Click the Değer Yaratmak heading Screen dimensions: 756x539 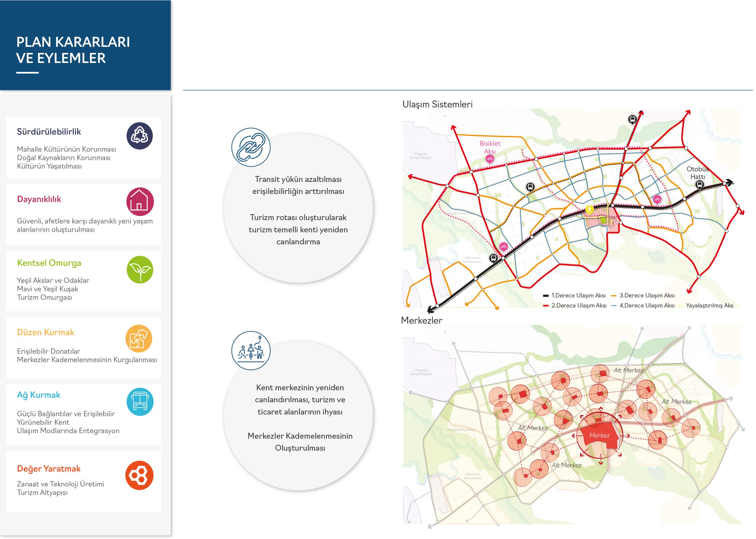coord(49,469)
